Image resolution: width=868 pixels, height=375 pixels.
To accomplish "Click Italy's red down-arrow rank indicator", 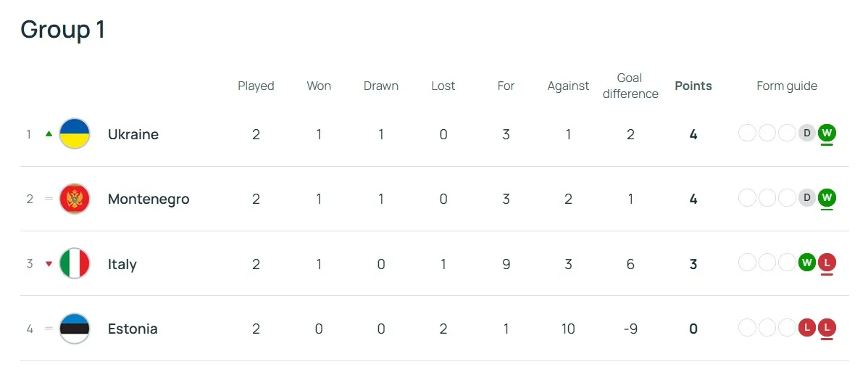I will pyautogui.click(x=49, y=264).
